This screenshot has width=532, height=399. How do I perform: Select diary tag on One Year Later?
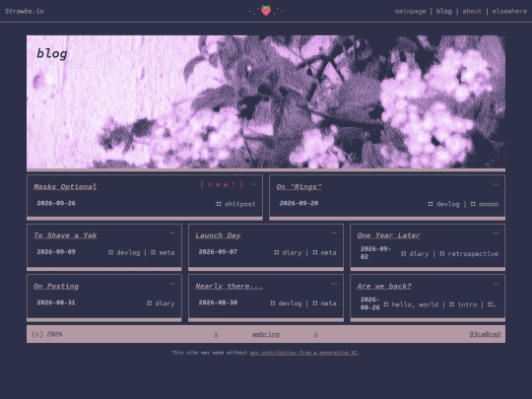pyautogui.click(x=415, y=254)
